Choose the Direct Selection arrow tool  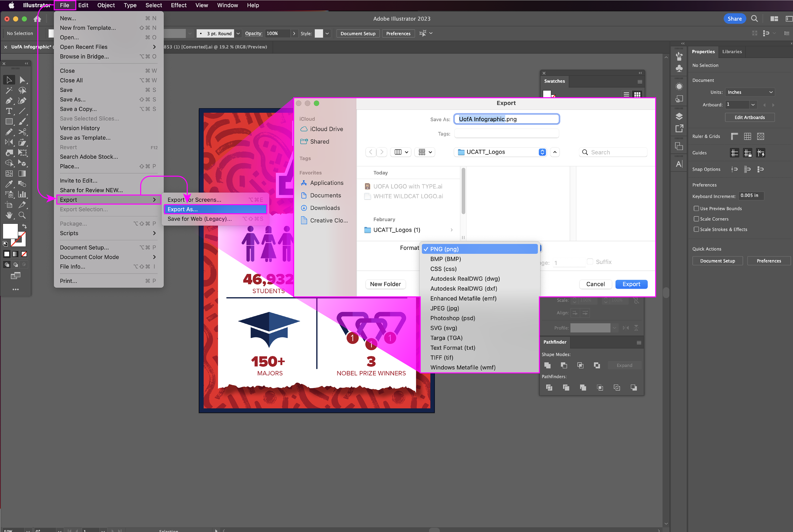[x=22, y=80]
